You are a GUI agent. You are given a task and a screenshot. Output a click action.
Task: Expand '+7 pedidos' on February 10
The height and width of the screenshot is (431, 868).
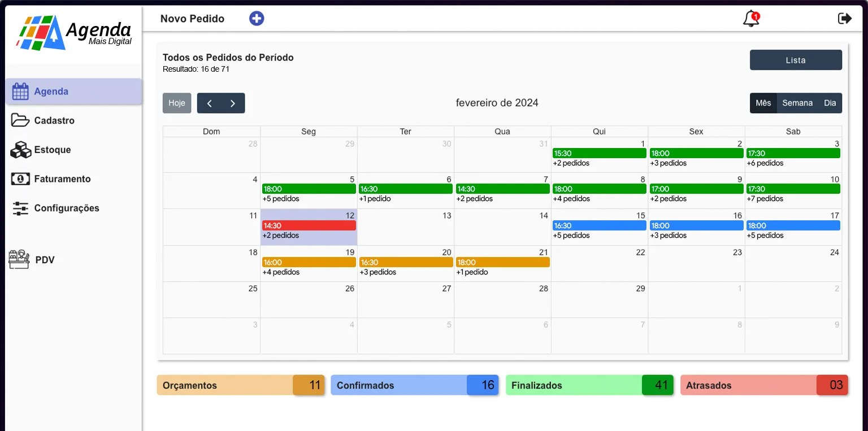tap(765, 199)
